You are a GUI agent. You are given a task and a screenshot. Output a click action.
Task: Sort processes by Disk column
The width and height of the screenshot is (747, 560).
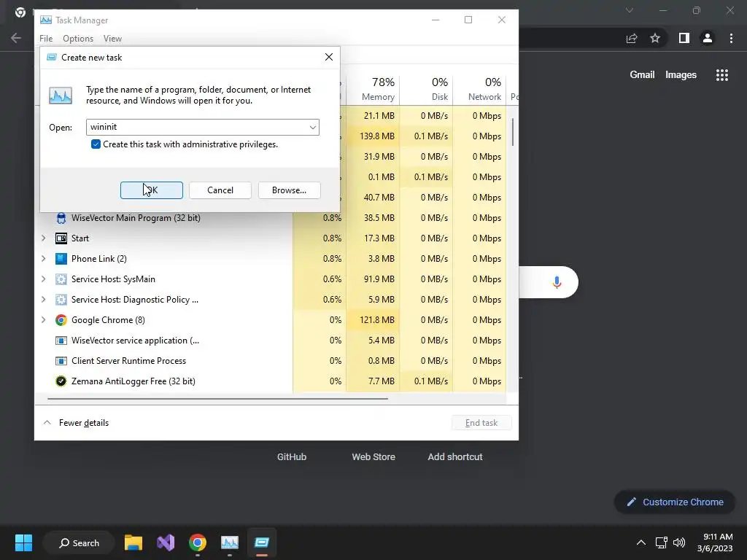pyautogui.click(x=426, y=90)
